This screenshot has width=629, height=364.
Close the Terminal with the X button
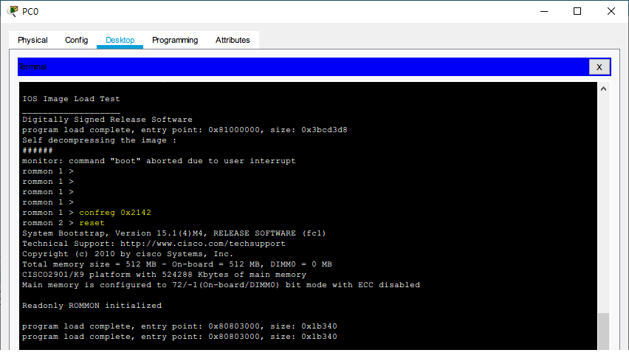[x=599, y=67]
